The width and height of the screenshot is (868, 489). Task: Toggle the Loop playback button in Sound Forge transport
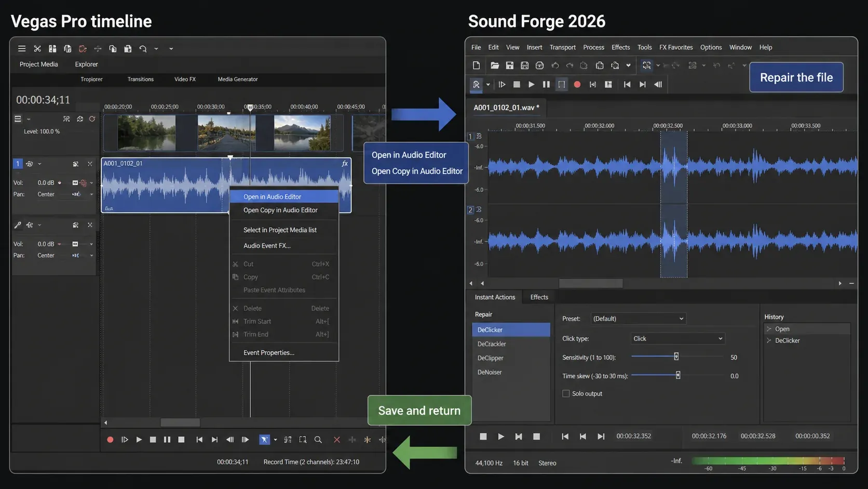(x=562, y=84)
